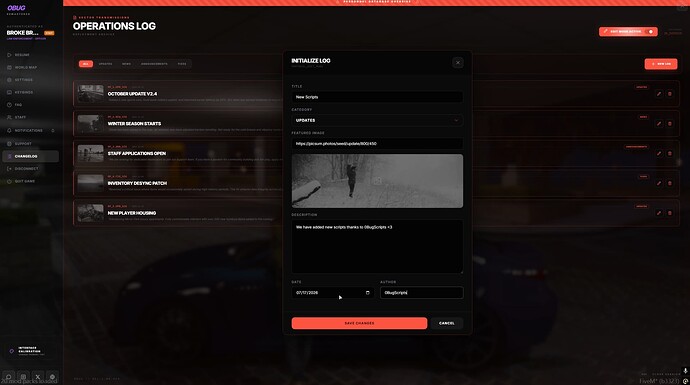Click the Date field 07/17/2026
This screenshot has width=690, height=385.
tap(333, 293)
